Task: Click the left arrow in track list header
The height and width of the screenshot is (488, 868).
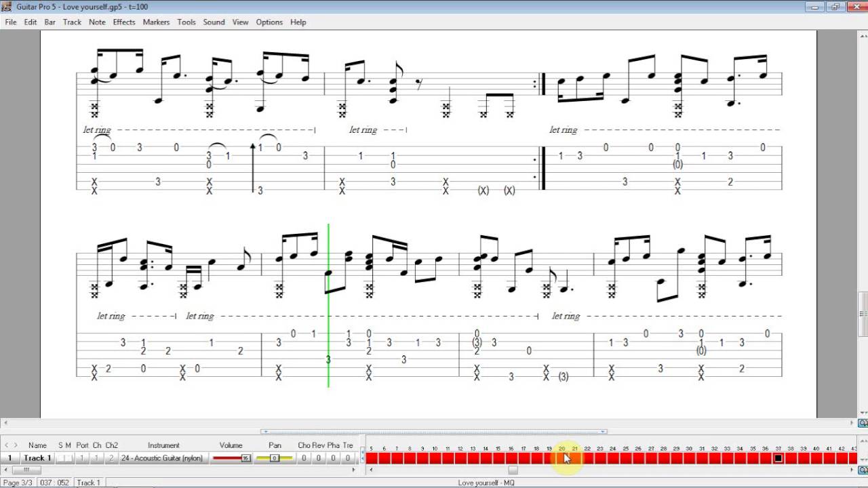Action: point(7,445)
